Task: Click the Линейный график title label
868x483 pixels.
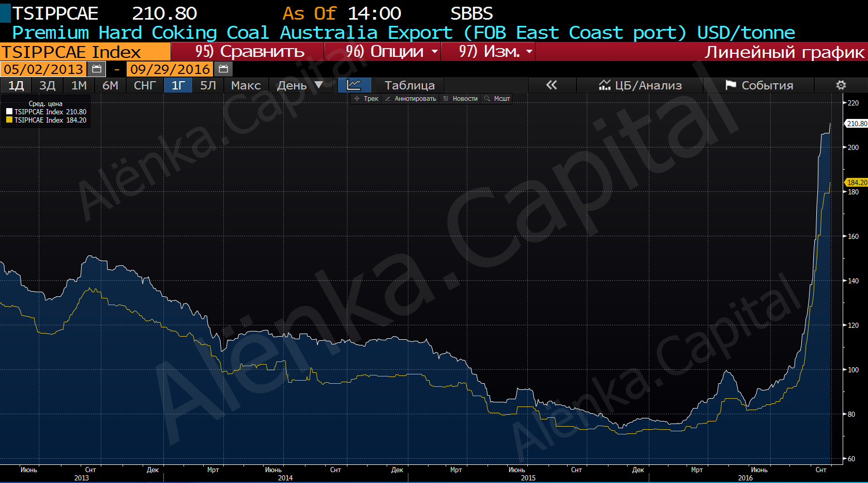Action: [x=784, y=52]
